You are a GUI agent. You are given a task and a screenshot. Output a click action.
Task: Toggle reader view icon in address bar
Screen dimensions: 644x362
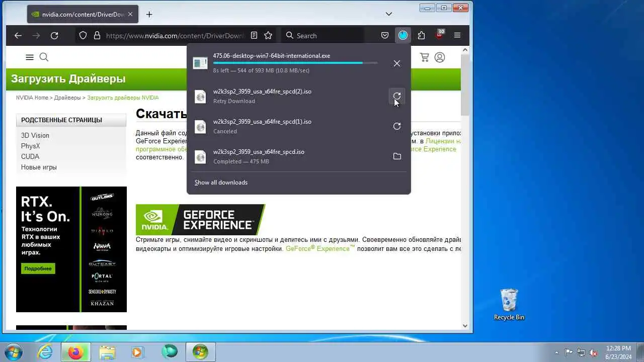point(254,36)
